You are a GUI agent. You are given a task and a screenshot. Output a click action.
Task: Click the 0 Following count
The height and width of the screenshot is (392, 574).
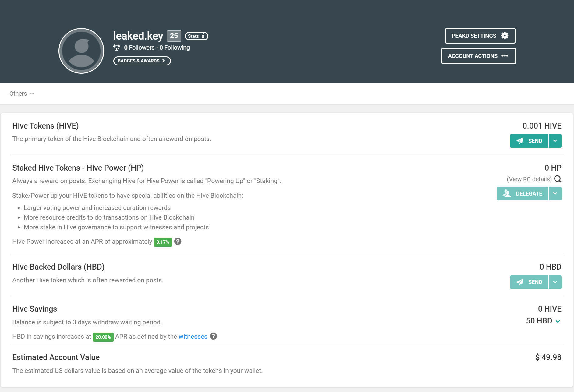click(175, 48)
